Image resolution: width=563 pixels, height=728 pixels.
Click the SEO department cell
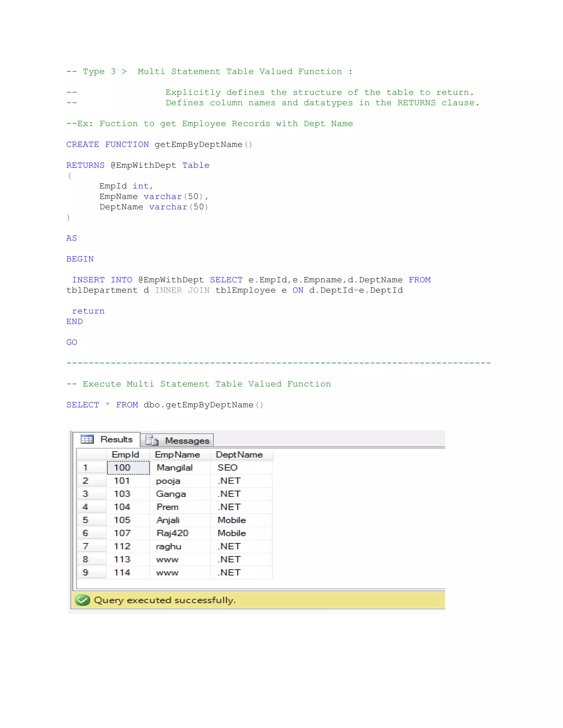[241, 468]
